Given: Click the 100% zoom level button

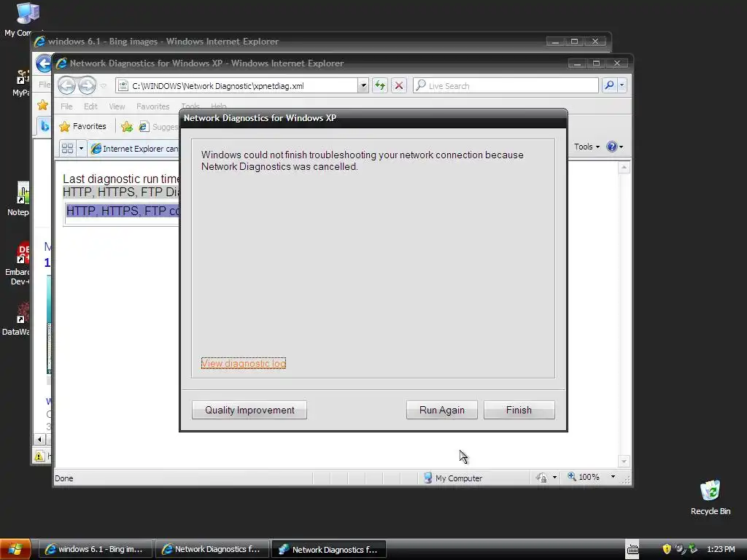Looking at the screenshot, I should [584, 477].
